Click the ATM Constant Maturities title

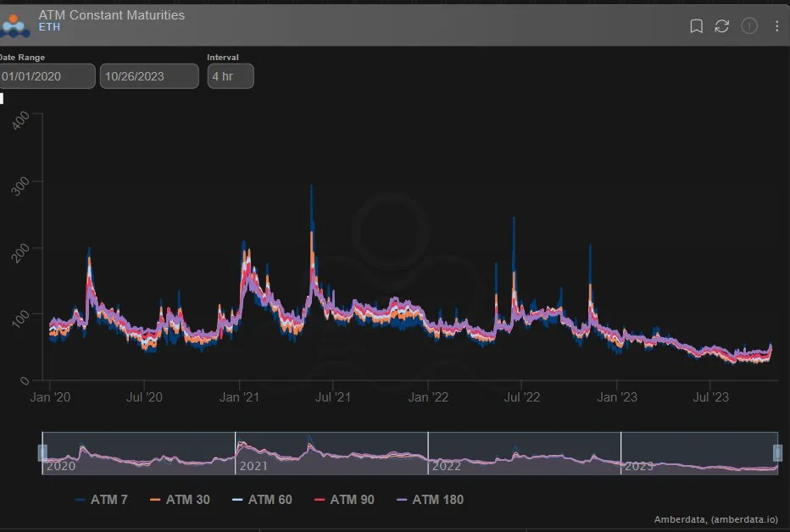click(x=111, y=15)
